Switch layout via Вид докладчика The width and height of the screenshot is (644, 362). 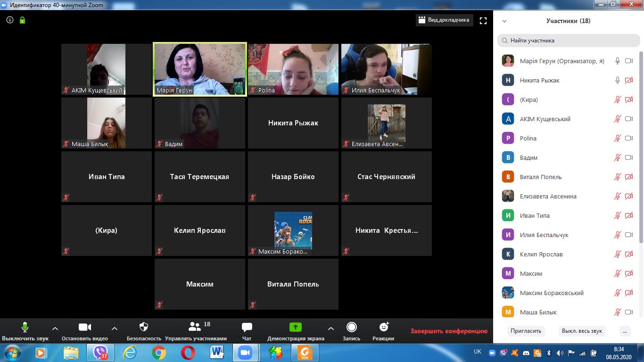[x=444, y=20]
